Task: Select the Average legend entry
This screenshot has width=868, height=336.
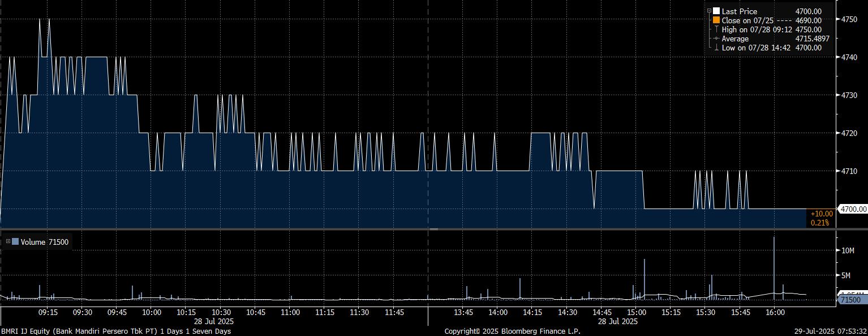Action: coord(735,39)
